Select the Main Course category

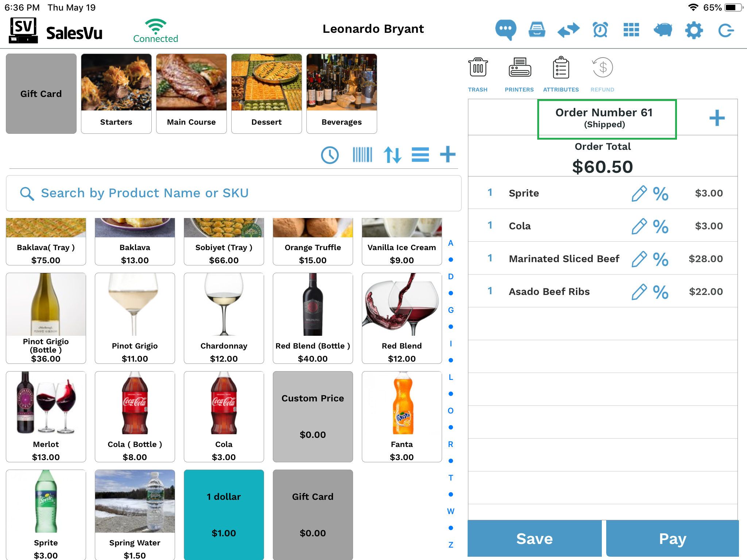pos(191,94)
